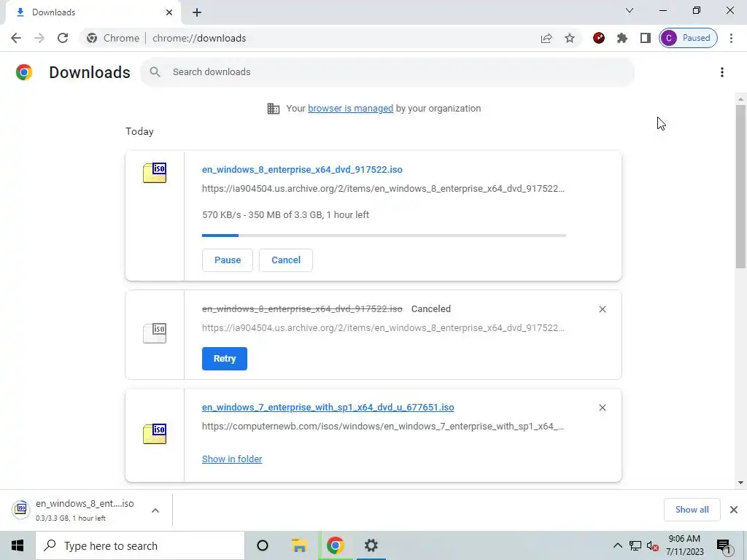747x560 pixels.
Task: Bookmark this page with the star icon
Action: click(570, 38)
